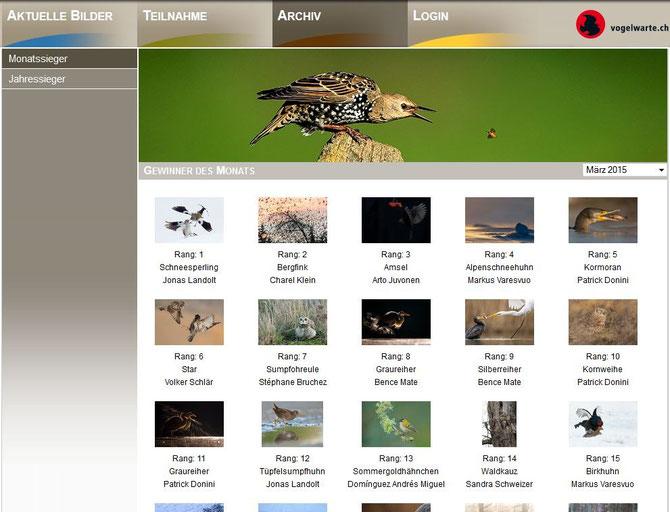This screenshot has height=512, width=670.
Task: Click photographer name Charel Klein
Action: click(293, 280)
